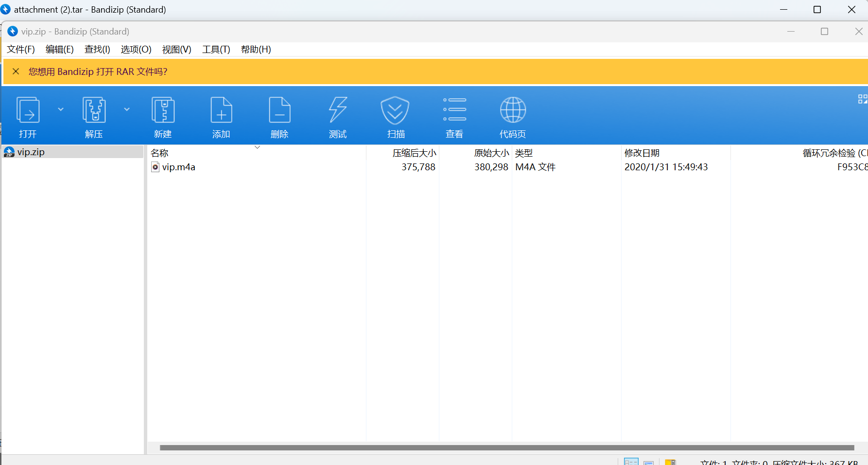Click the Open (打开) toolbar icon
The width and height of the screenshot is (868, 465).
28,110
